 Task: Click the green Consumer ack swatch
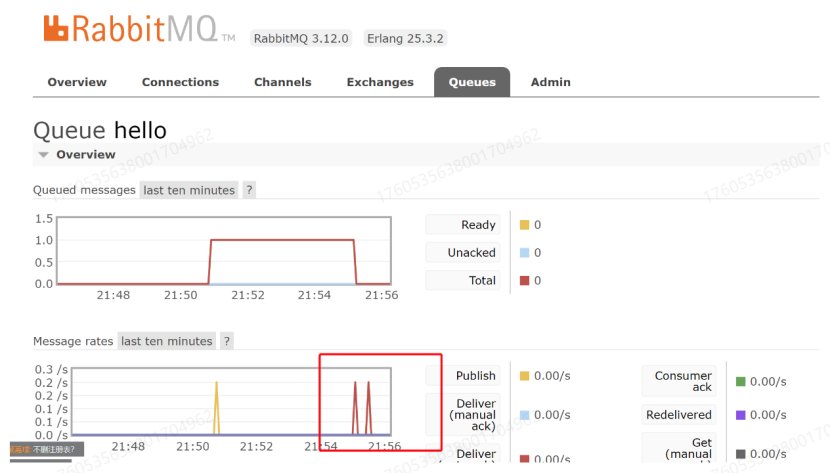[x=741, y=381]
